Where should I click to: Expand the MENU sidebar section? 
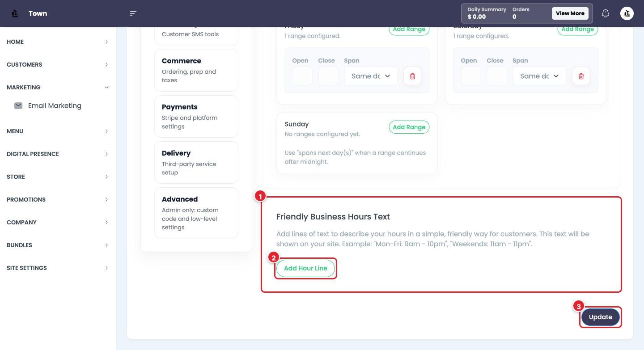[x=58, y=131]
